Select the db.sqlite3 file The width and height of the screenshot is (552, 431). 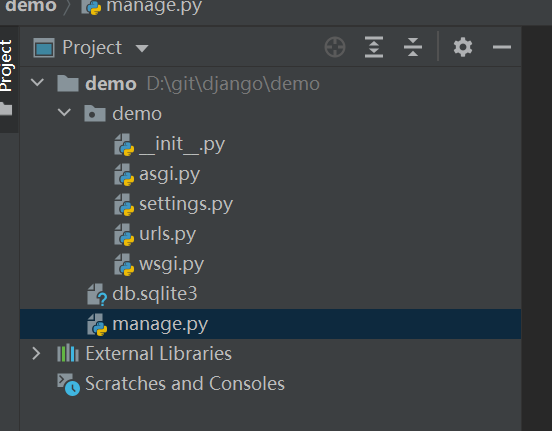tap(270, 294)
